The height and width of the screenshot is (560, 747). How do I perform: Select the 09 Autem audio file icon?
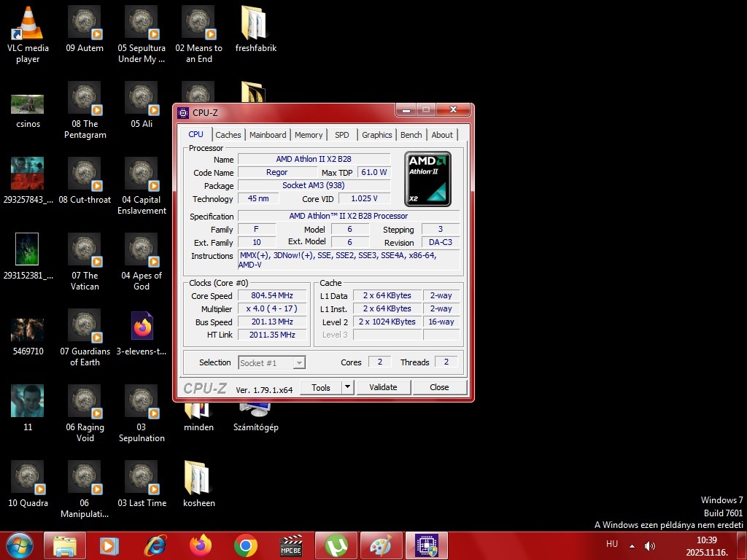[x=85, y=29]
